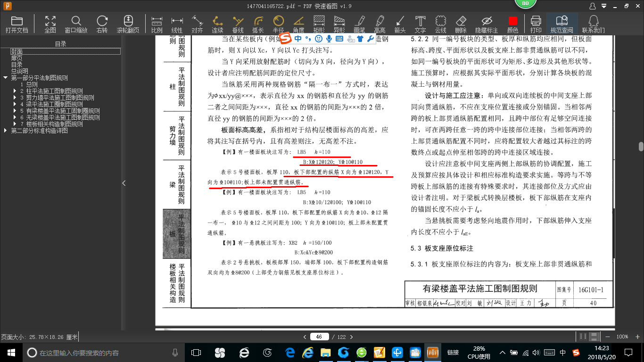Select the 弧长 arc length tool
644x362 pixels.
tap(258, 24)
